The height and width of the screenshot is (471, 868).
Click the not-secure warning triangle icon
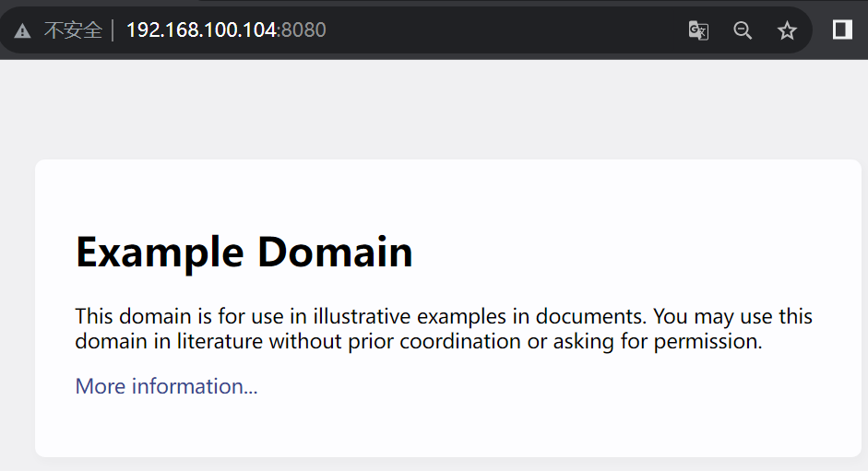[x=23, y=30]
